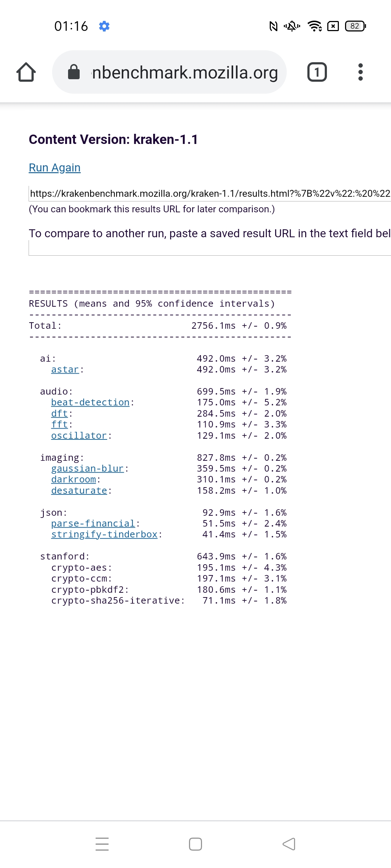Viewport: 391px width, 868px height.
Task: Open the darkroom test link
Action: [73, 480]
